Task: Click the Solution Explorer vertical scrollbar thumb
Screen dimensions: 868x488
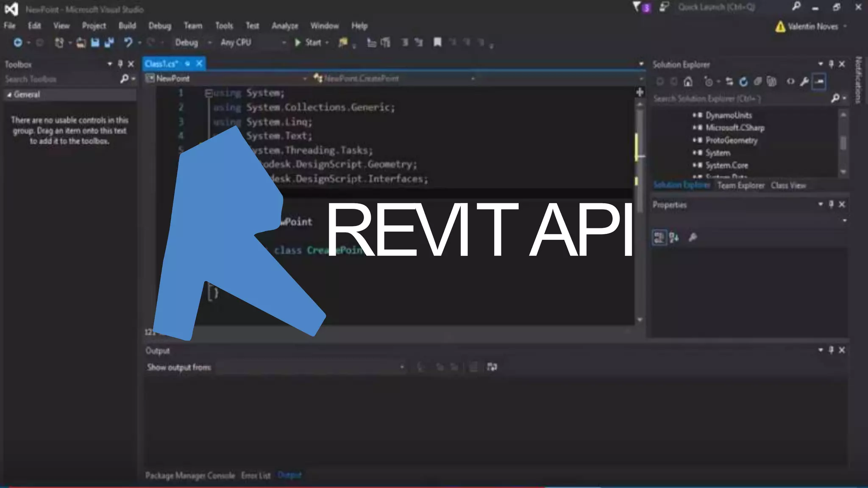Action: [843, 142]
